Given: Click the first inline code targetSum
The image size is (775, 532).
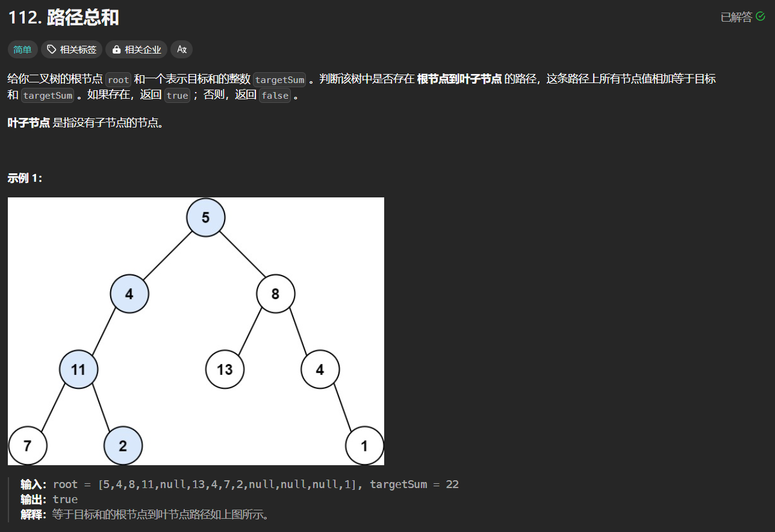Looking at the screenshot, I should pos(279,79).
